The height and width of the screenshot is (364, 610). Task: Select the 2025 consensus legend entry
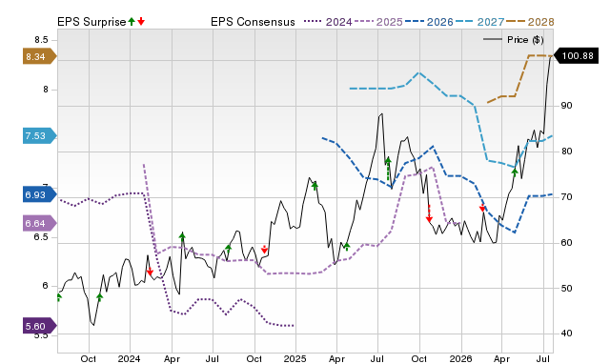tap(378, 22)
